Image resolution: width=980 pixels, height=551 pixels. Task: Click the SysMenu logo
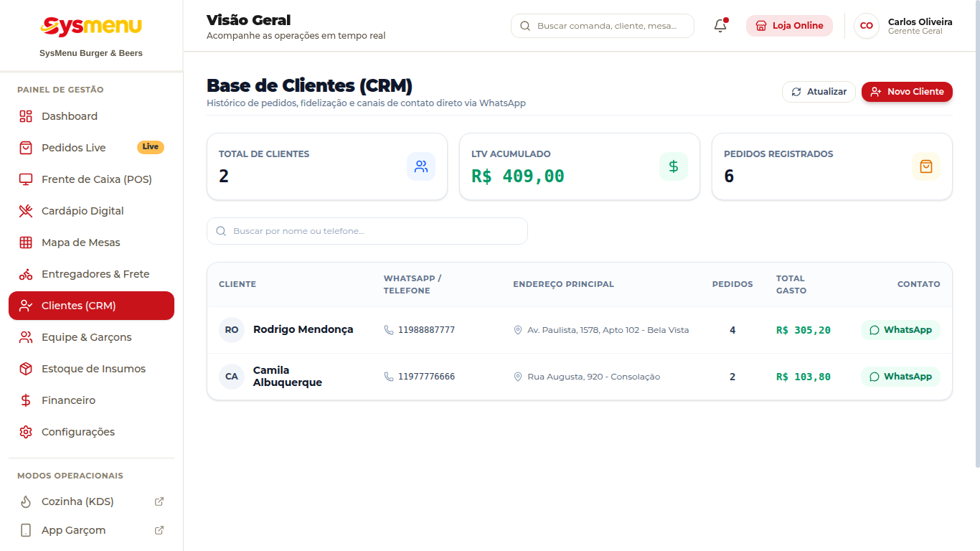(91, 27)
